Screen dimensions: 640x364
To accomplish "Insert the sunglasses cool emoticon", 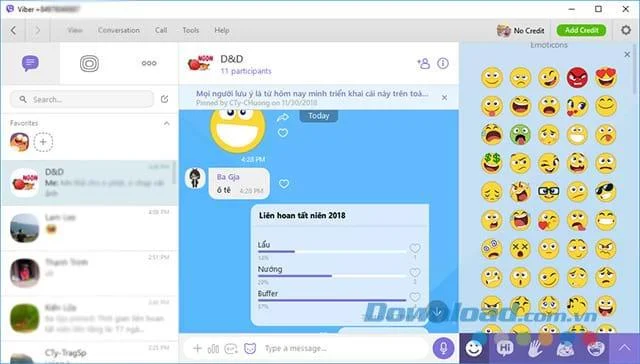I will pyautogui.click(x=606, y=191).
